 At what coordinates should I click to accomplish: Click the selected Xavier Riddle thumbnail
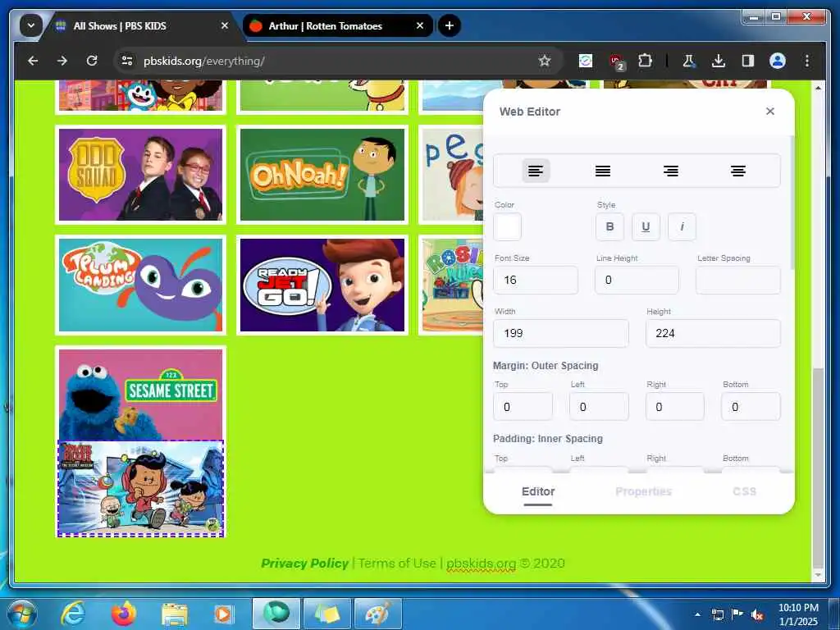tap(140, 488)
